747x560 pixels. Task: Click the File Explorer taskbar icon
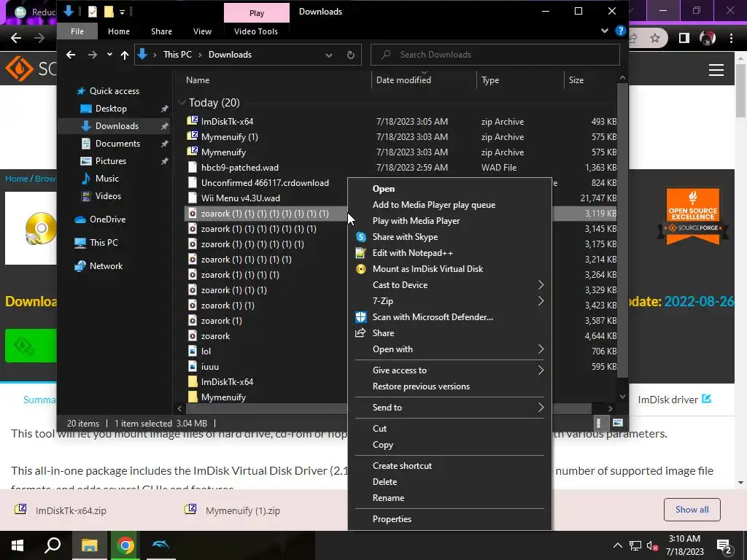89,545
